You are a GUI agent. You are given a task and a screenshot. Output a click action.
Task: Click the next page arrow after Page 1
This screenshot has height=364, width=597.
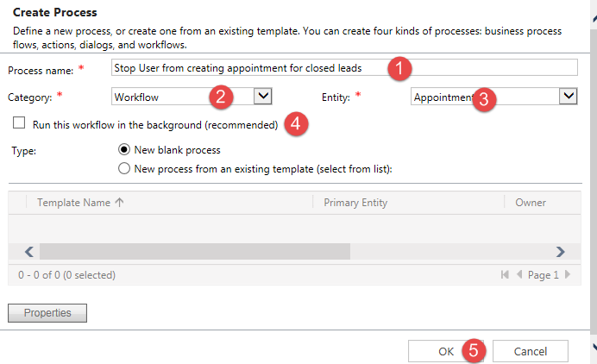click(567, 275)
